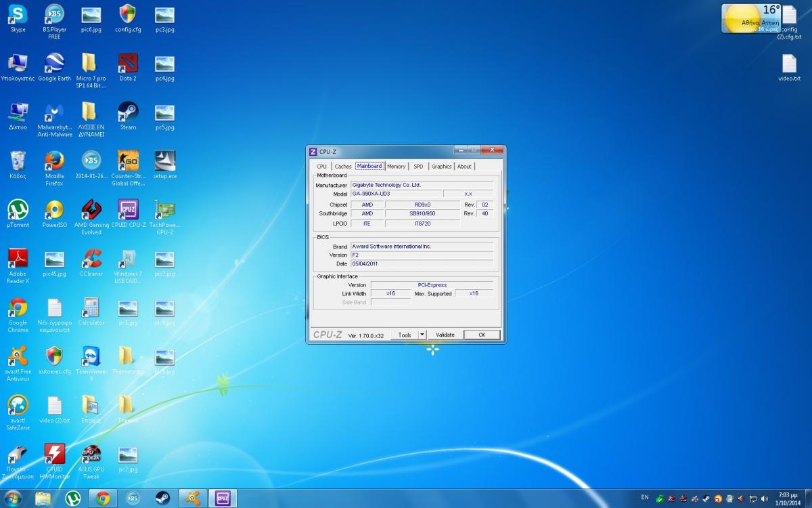
Task: Select the Counter-Strike Global Offensive shortcut
Action: [x=128, y=168]
